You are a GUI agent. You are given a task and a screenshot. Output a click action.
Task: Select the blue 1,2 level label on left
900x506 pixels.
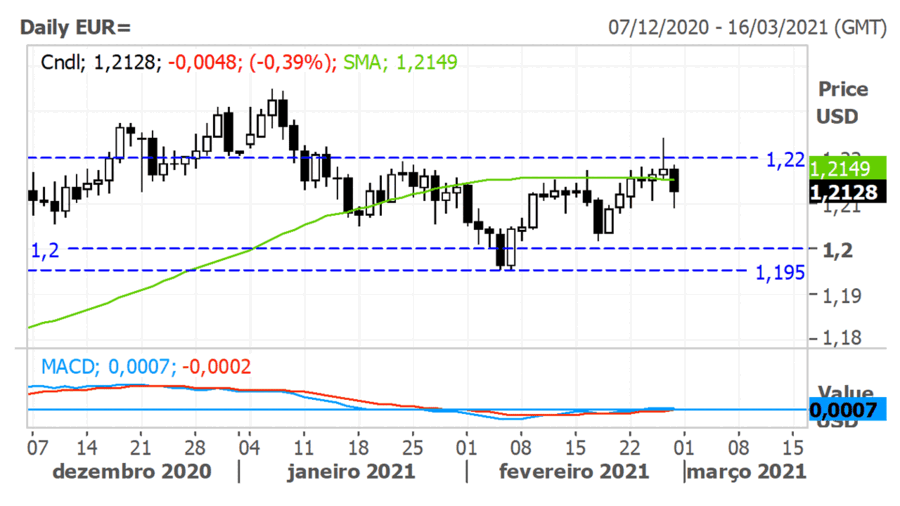45,249
